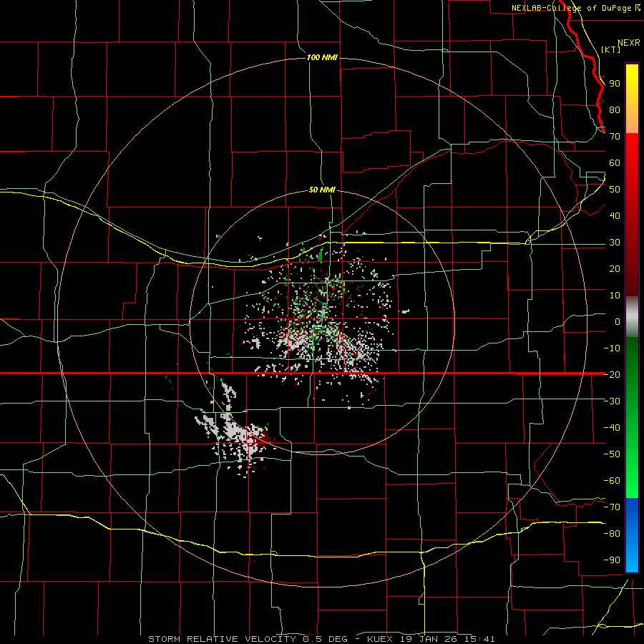The image size is (644, 644).
Task: Click the 90 value on velocity scale
Action: (x=615, y=84)
